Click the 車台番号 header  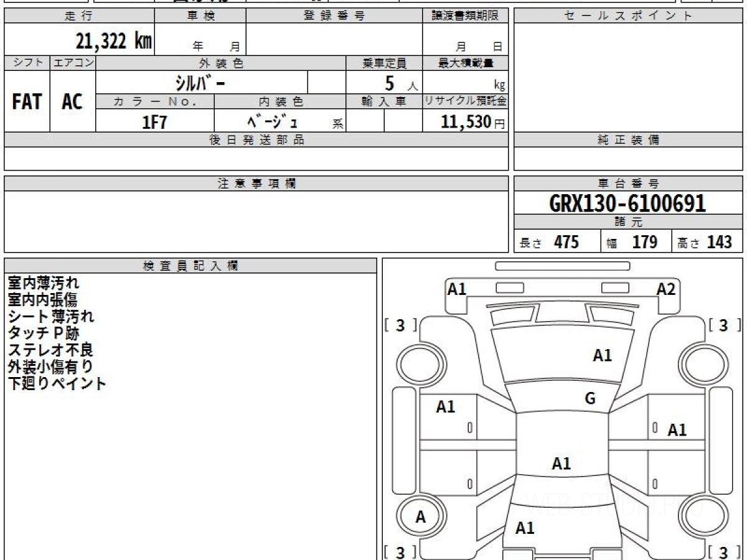628,184
